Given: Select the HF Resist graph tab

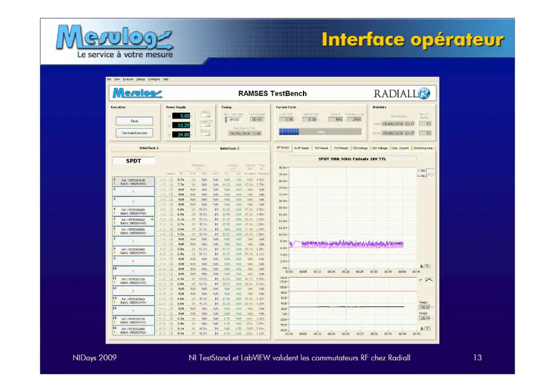Looking at the screenshot, I should click(x=283, y=147).
